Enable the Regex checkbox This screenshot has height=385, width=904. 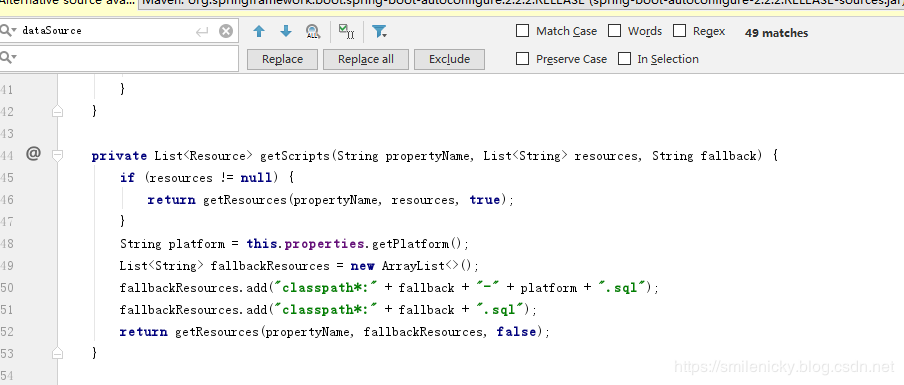tap(680, 31)
